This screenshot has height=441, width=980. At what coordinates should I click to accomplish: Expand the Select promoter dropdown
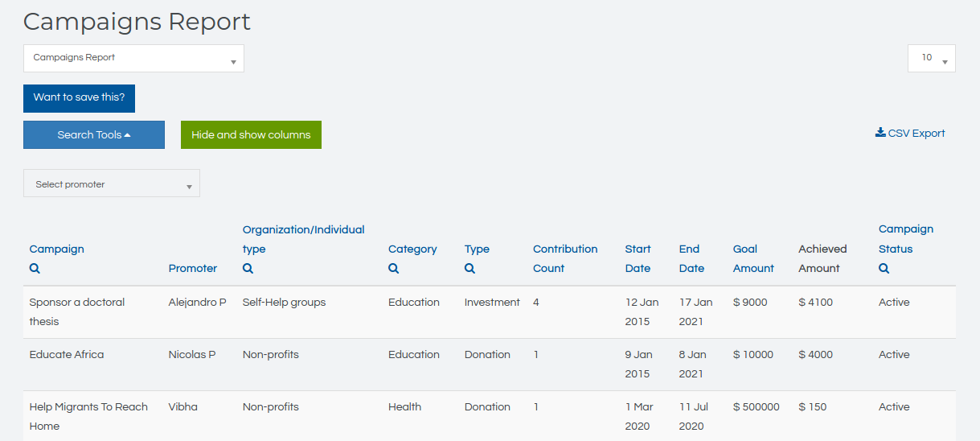pos(112,184)
